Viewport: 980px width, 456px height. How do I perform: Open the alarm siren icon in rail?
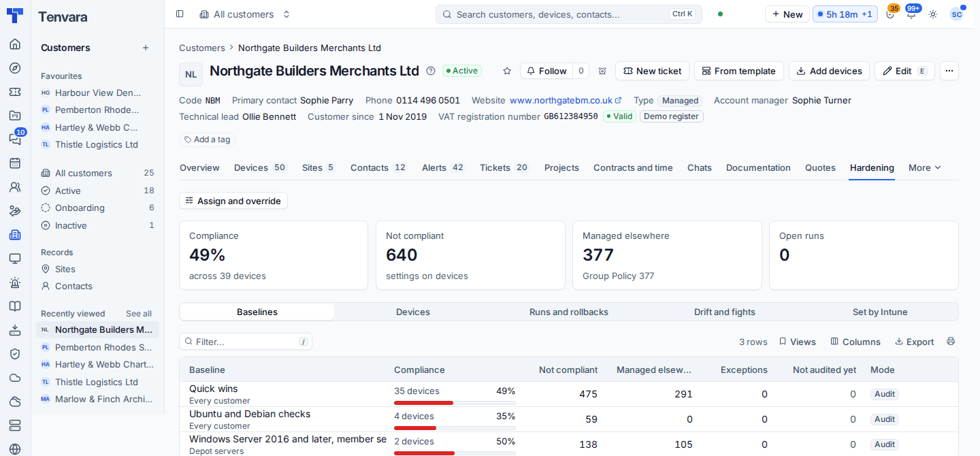point(15,282)
